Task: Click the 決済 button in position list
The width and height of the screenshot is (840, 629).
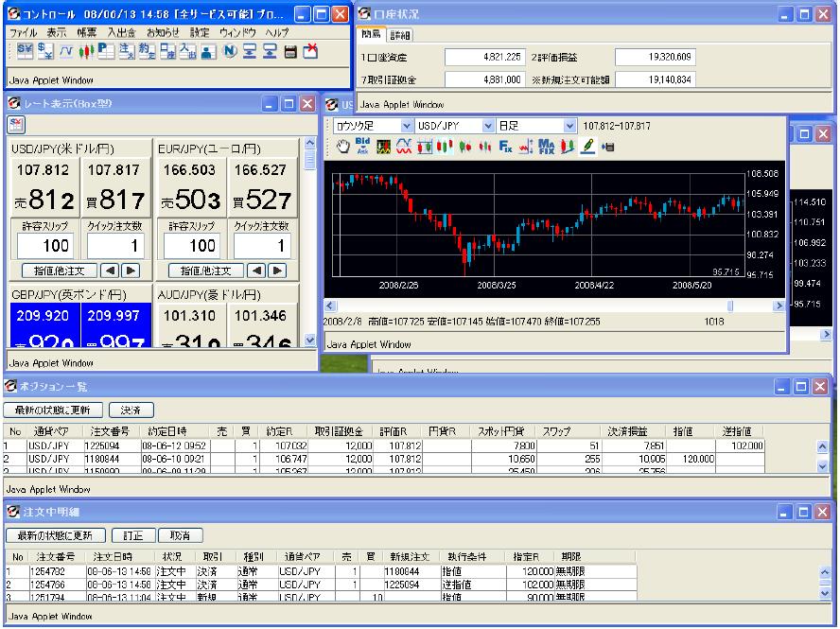Action: tap(131, 411)
